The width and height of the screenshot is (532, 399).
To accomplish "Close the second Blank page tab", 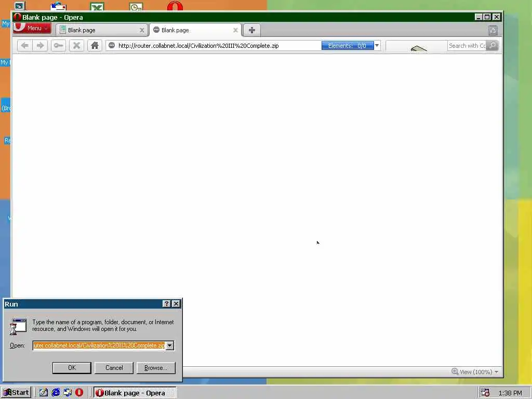I will [x=235, y=30].
